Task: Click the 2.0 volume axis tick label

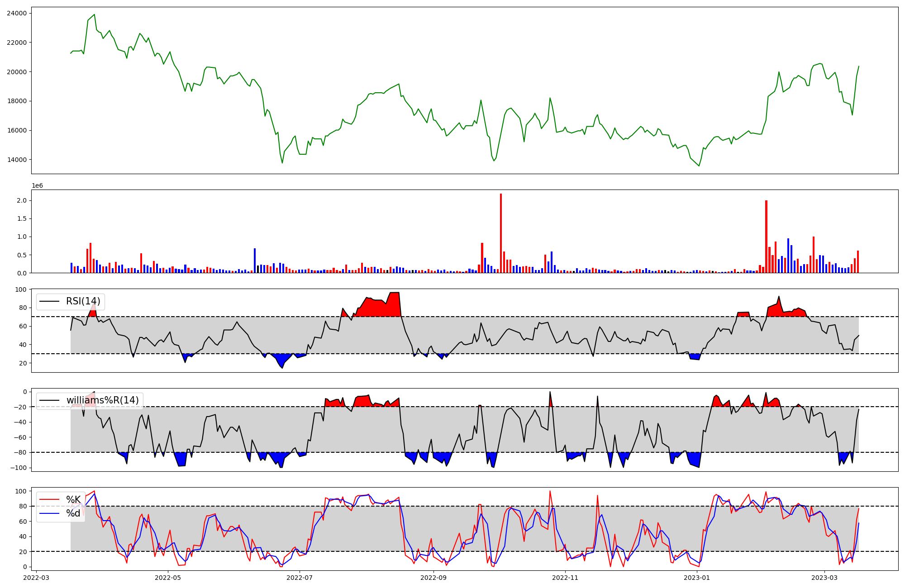Action: click(23, 200)
